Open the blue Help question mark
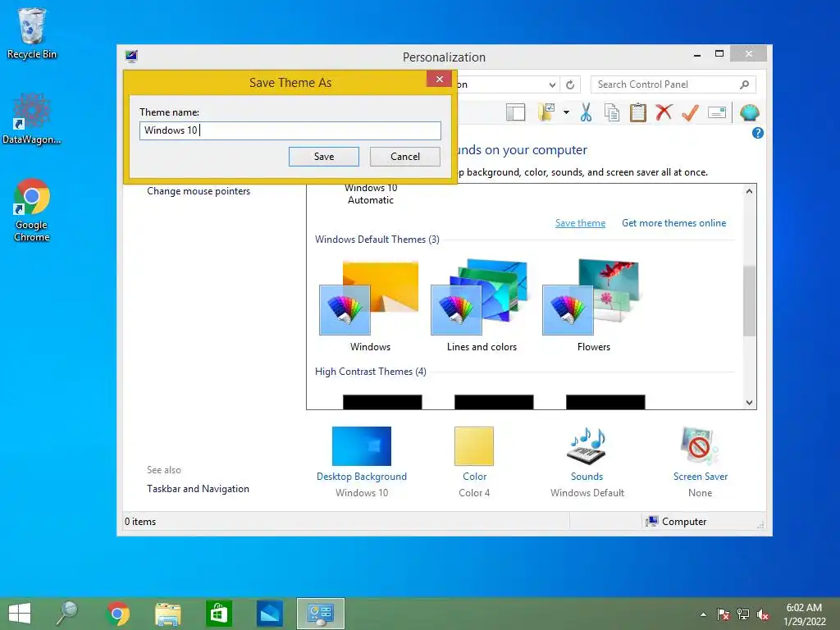 pyautogui.click(x=757, y=133)
